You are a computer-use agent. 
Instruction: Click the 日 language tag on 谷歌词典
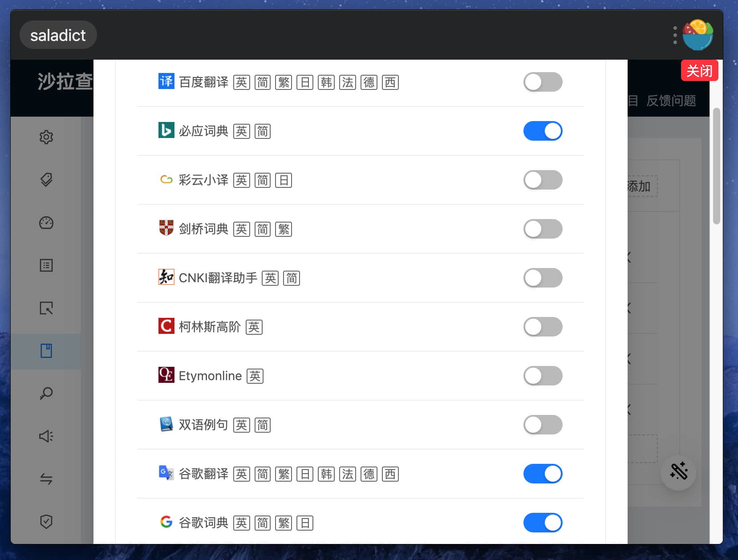(305, 523)
